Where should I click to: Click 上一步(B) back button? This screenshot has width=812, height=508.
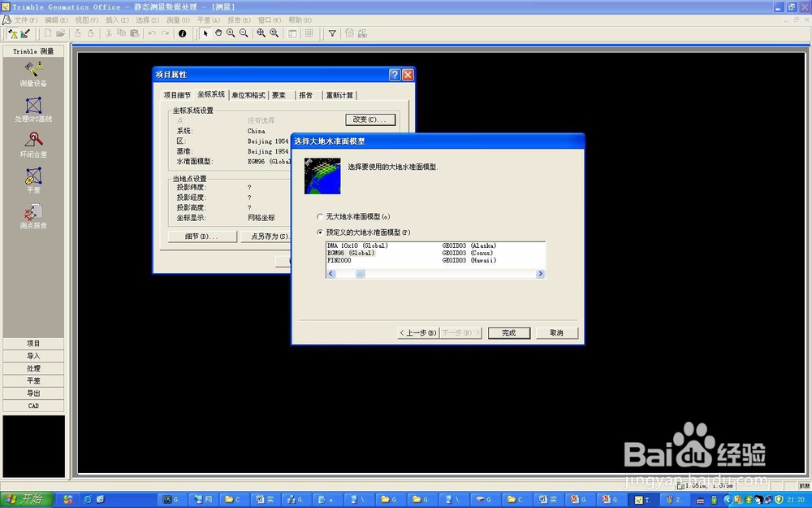click(x=418, y=332)
